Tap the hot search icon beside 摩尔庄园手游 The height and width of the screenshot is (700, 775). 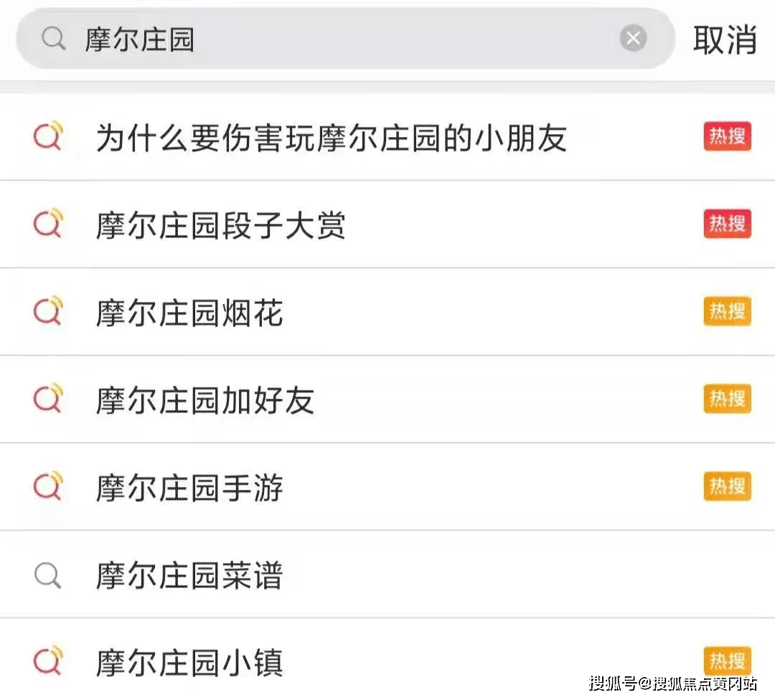point(49,486)
